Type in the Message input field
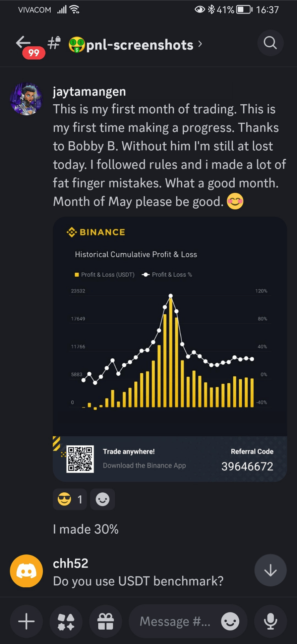Image resolution: width=297 pixels, height=644 pixels. tap(175, 622)
